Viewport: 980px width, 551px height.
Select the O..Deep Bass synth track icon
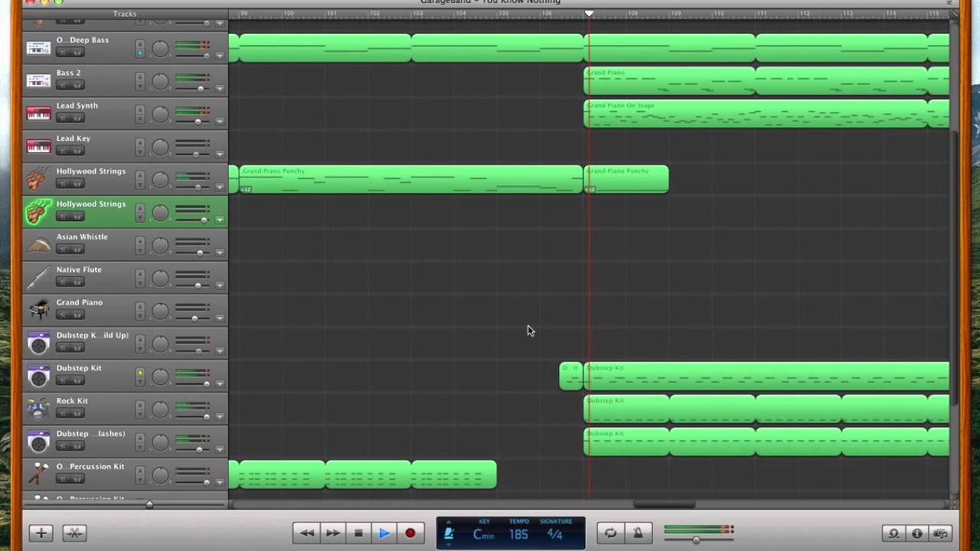(38, 48)
